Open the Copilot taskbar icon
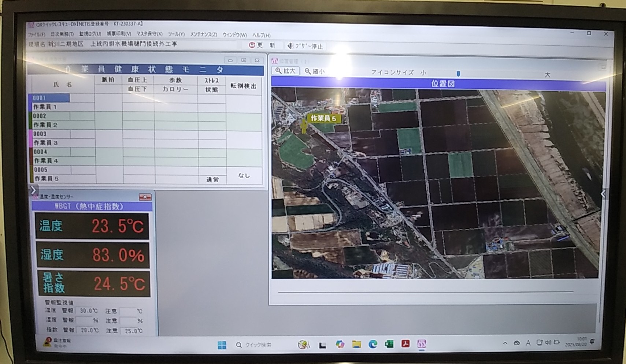 (x=340, y=344)
